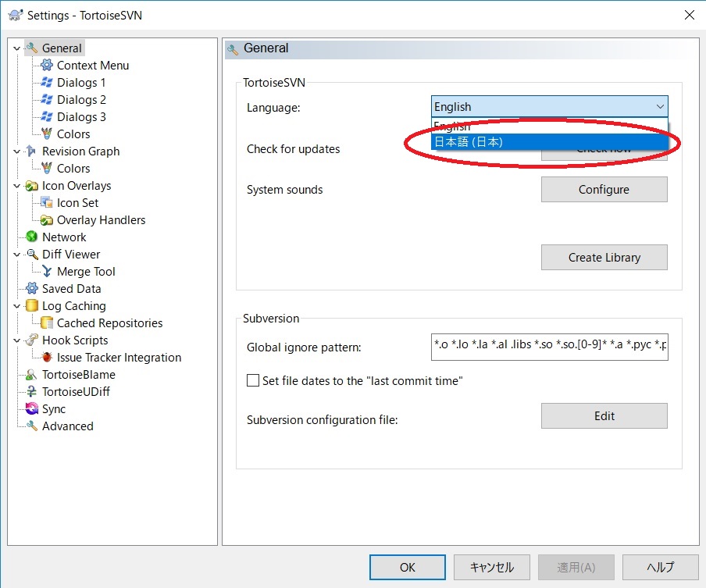
Task: Open Context Menu settings page
Action: click(93, 66)
